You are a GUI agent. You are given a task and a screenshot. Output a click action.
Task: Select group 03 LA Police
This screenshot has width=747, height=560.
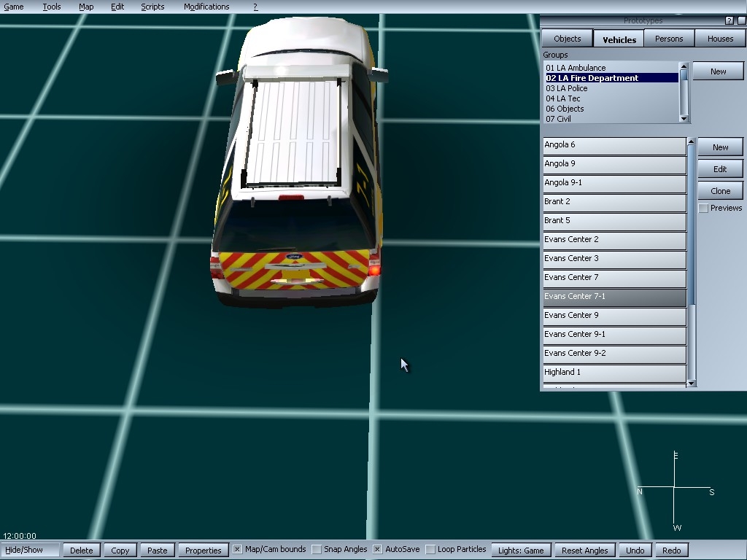(612, 88)
